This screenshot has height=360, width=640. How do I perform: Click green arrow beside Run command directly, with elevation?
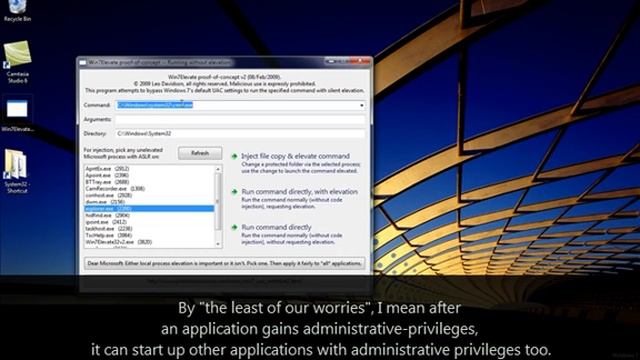[234, 192]
